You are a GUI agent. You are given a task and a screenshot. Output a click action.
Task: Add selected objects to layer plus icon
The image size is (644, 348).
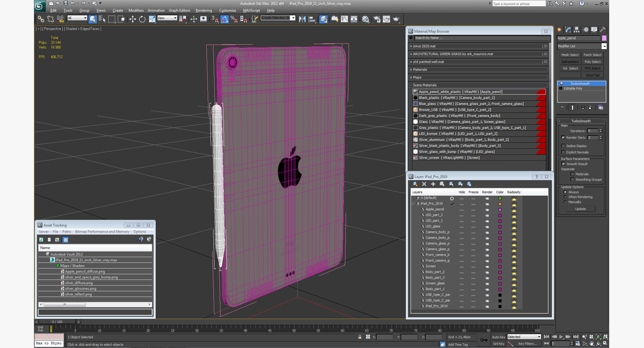tap(433, 184)
